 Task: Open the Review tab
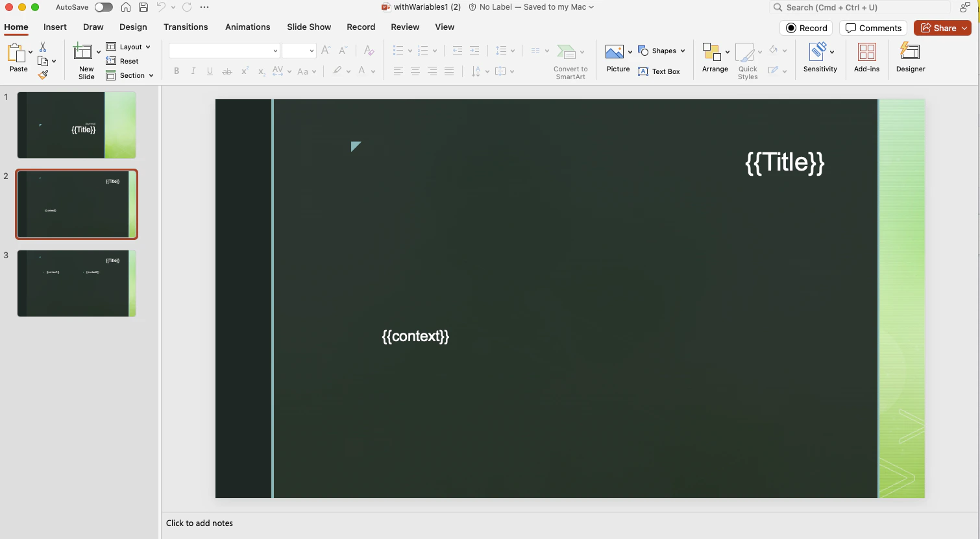click(405, 27)
